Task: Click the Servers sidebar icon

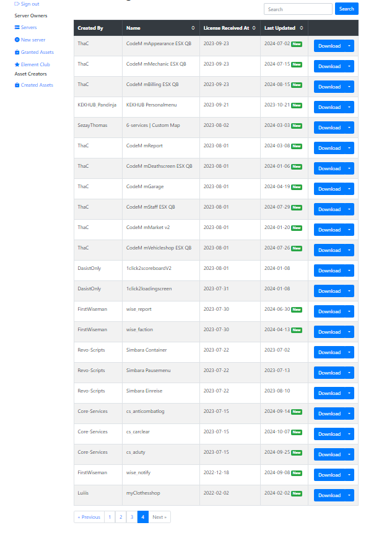Action: [x=17, y=27]
